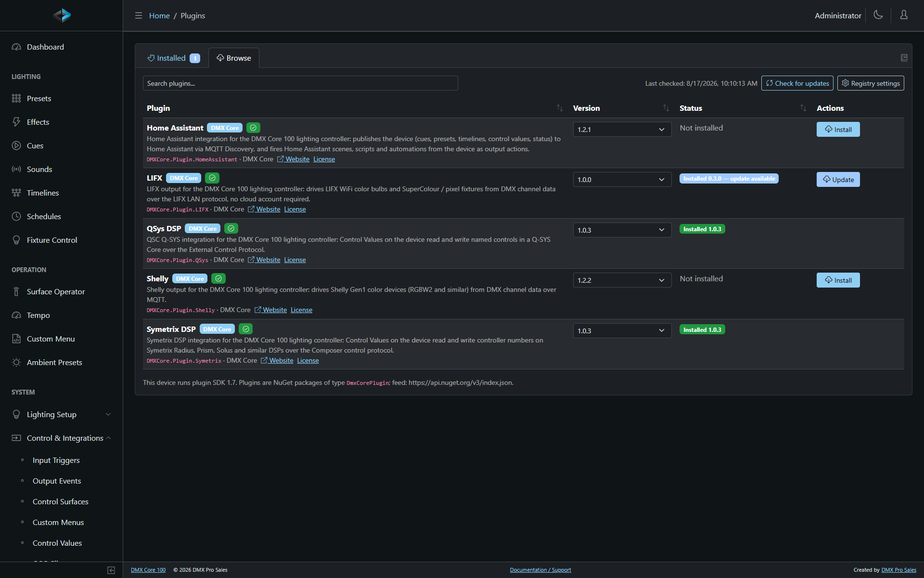Open Shelly Website link
Viewport: 924px width, 578px height.
click(270, 310)
